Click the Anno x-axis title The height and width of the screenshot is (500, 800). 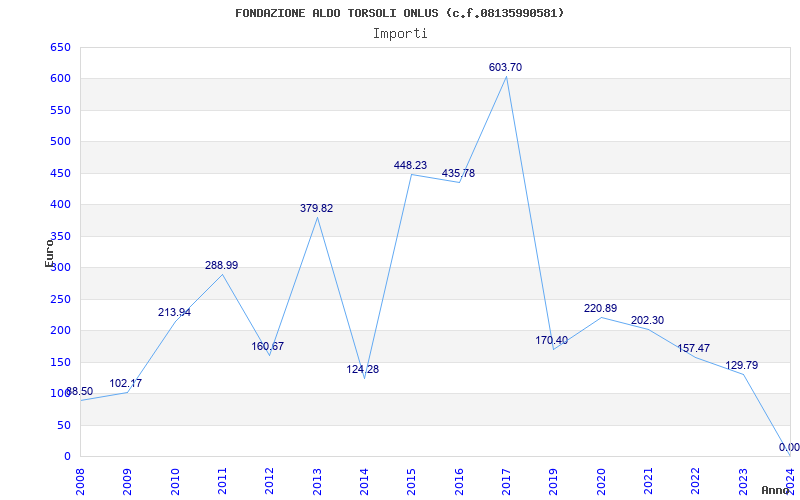click(x=776, y=490)
